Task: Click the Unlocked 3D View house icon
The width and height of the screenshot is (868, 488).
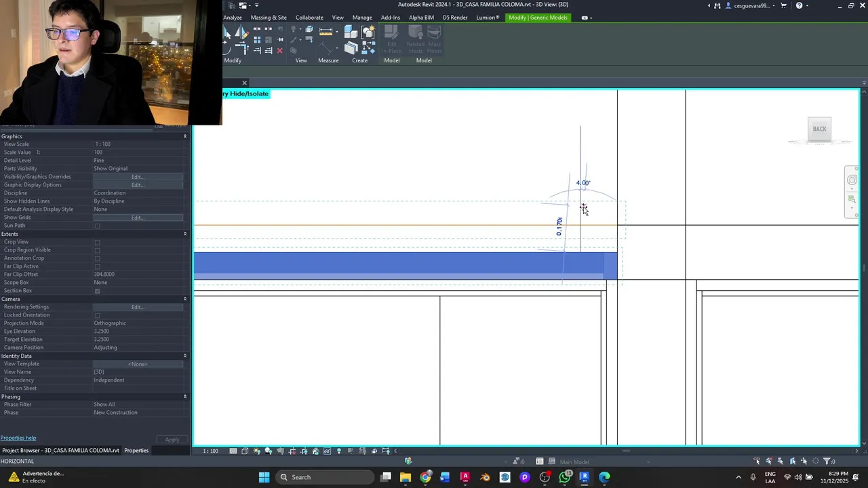Action: click(x=315, y=451)
